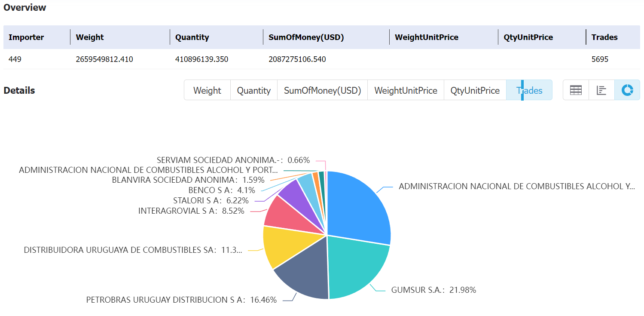Click the GUMSUR S.A.: 21.98% label
The image size is (644, 316).
pyautogui.click(x=433, y=290)
